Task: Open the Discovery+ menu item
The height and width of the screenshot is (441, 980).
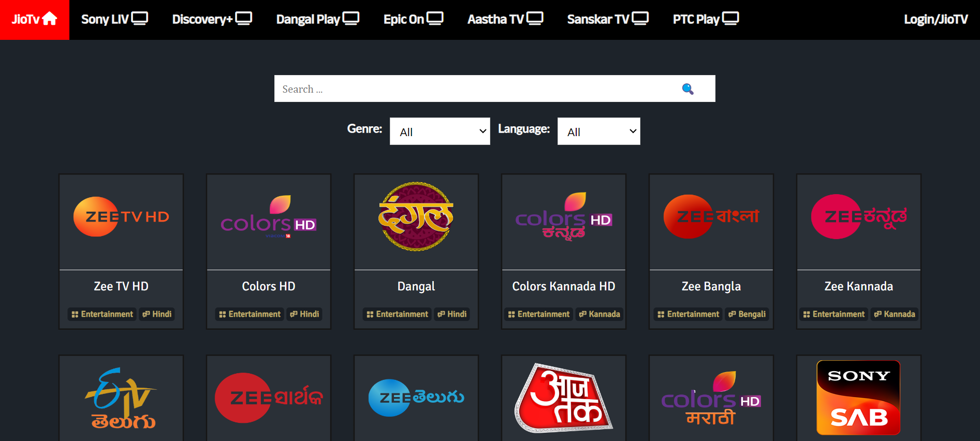Action: [x=212, y=19]
